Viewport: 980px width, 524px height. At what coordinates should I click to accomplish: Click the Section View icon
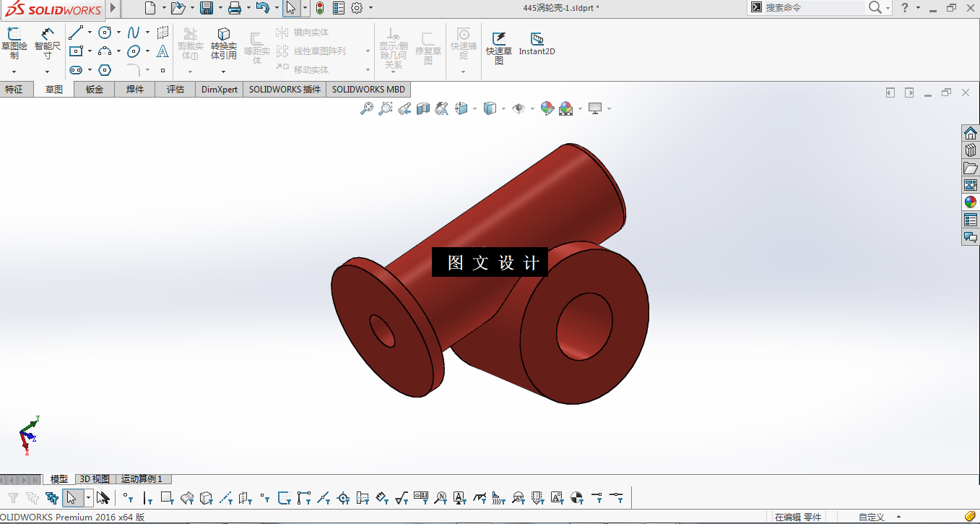(423, 108)
